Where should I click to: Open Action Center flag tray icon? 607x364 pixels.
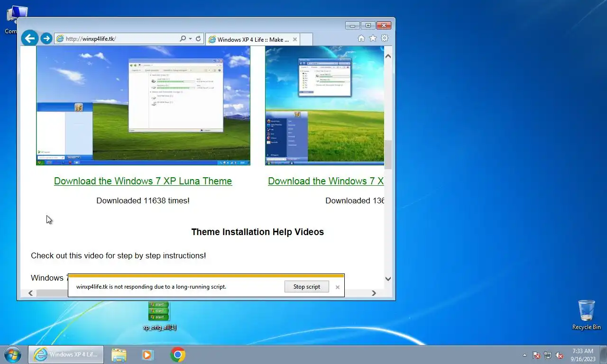pyautogui.click(x=536, y=355)
